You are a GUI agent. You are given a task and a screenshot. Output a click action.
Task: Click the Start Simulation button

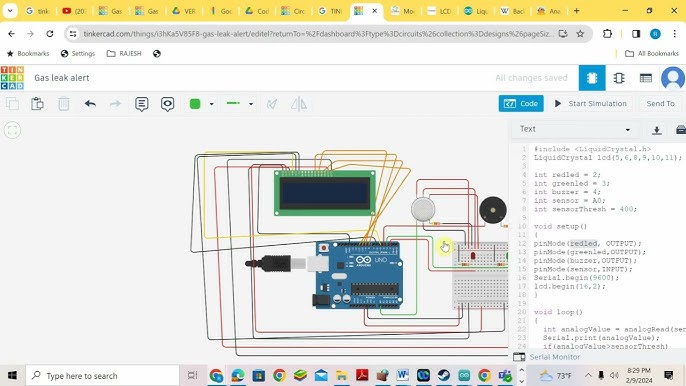(591, 104)
